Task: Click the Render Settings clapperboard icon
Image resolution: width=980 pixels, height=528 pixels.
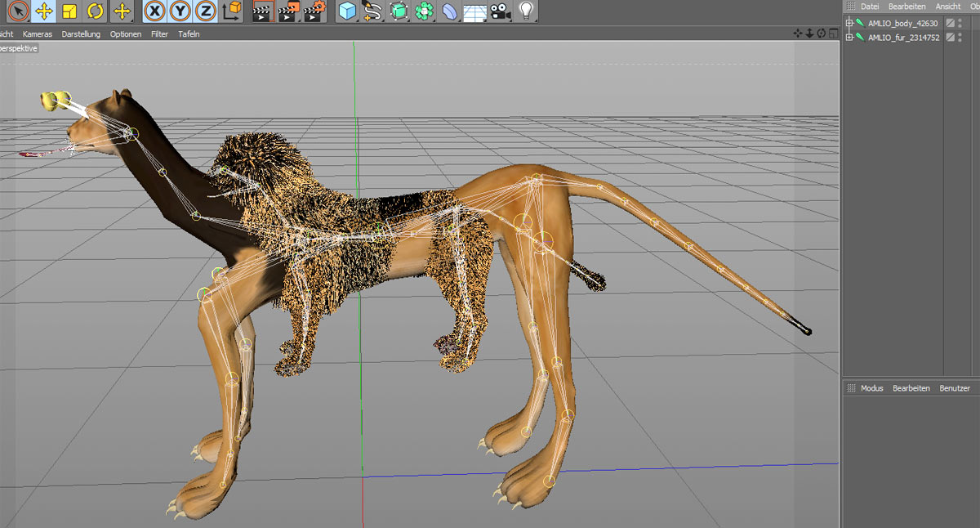Action: pyautogui.click(x=314, y=11)
